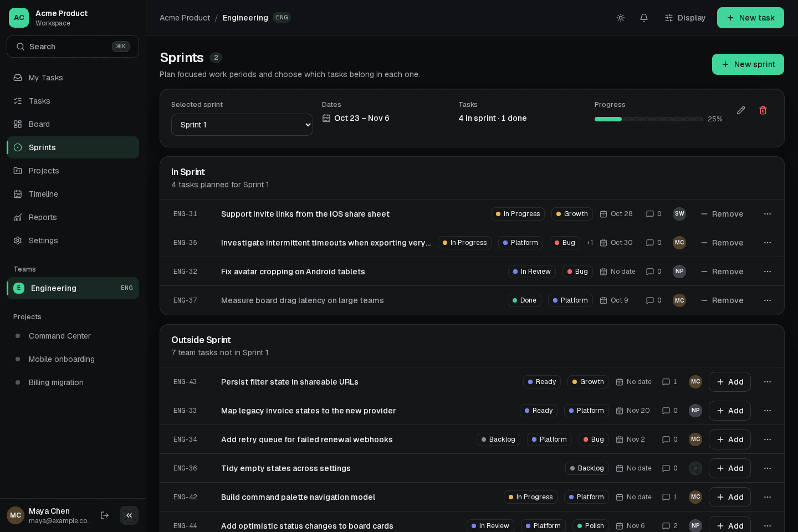Open comments on Persist filter state task

[669, 382]
